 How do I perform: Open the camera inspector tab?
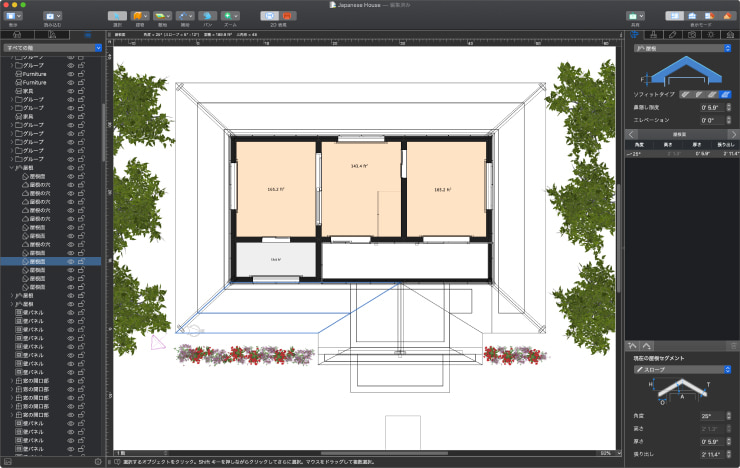point(692,35)
